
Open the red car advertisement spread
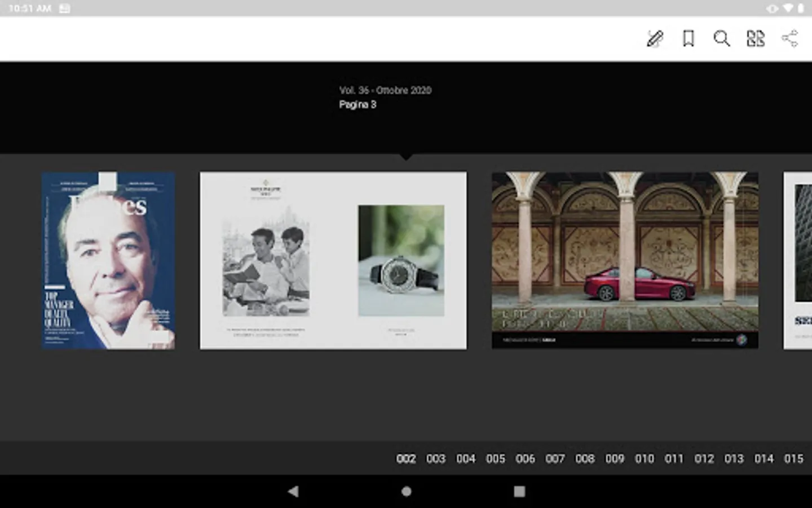(625, 261)
